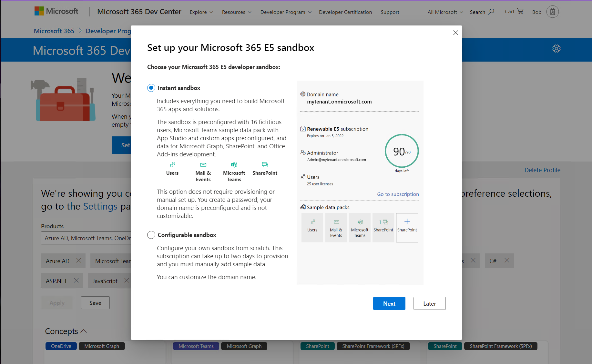Image resolution: width=592 pixels, height=364 pixels.
Task: Click the mytenant.onmicrosoft.com domain text
Action: [339, 102]
